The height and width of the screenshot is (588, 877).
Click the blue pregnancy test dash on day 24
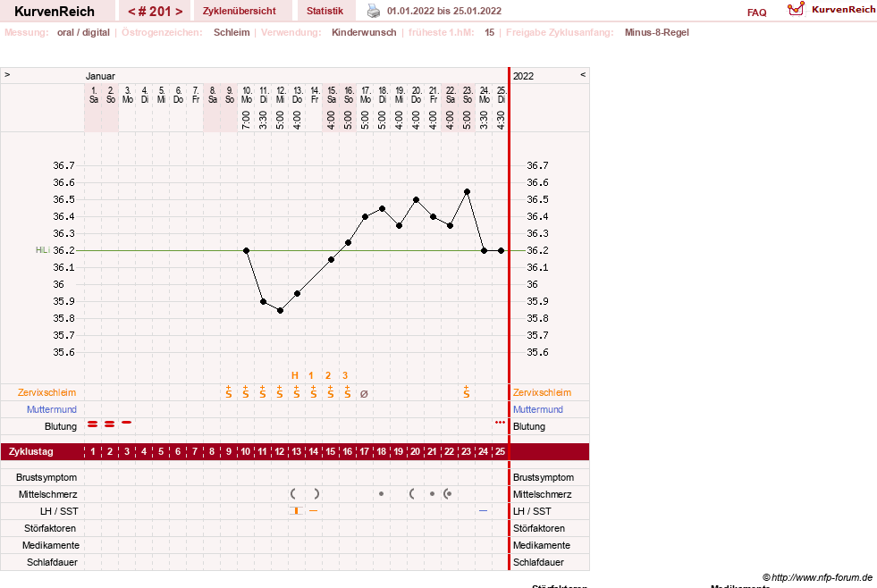[x=484, y=511]
